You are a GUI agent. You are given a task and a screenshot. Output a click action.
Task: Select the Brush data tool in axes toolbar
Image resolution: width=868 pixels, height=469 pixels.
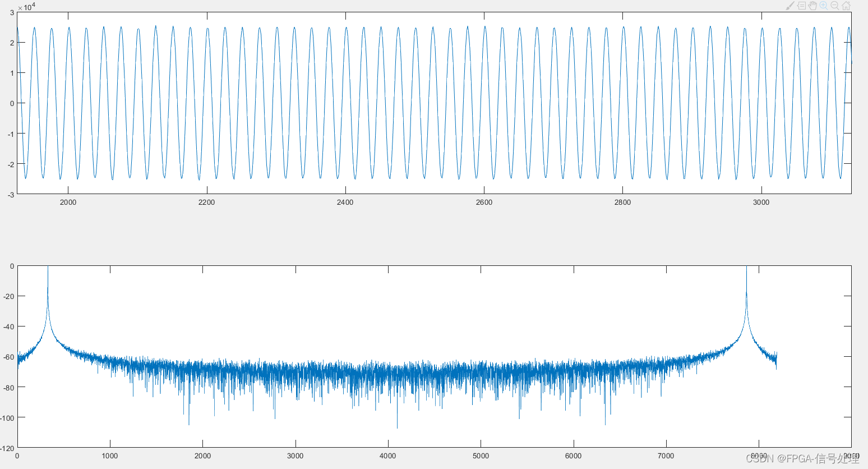coord(790,6)
